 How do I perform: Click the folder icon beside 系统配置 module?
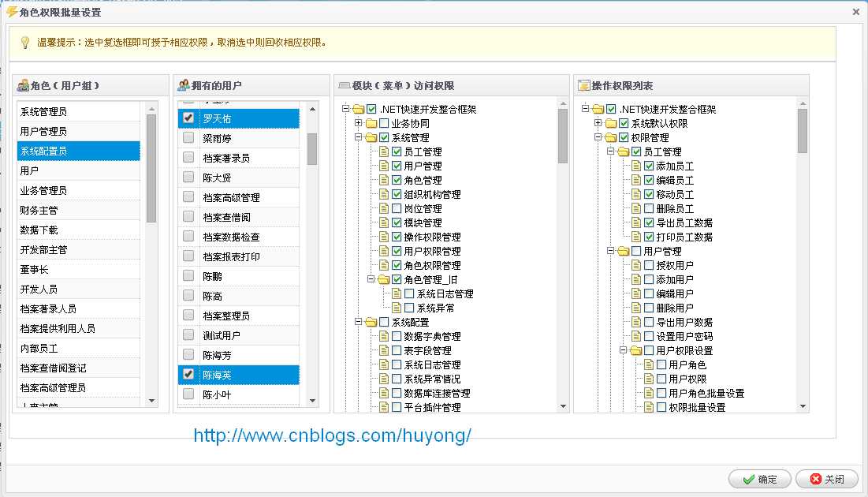[x=371, y=322]
